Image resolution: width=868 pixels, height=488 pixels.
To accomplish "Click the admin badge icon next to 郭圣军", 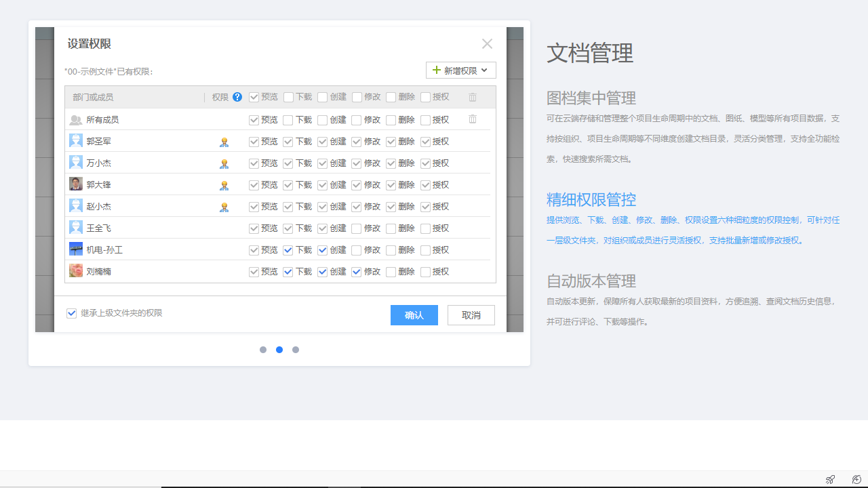I will (x=224, y=142).
